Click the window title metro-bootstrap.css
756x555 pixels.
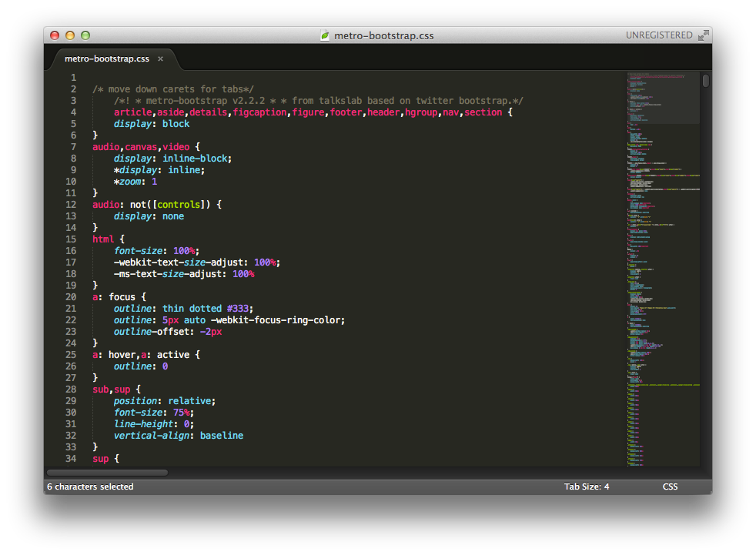pos(384,35)
